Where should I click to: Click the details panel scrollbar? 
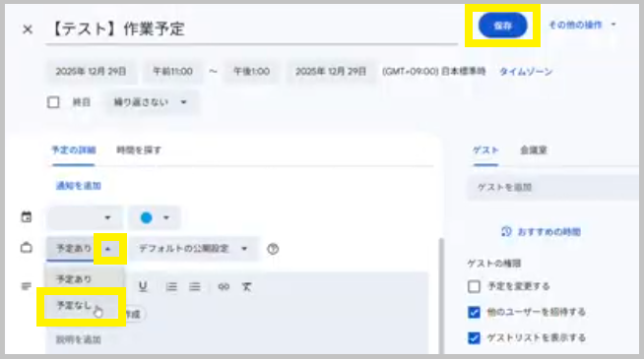[441, 295]
